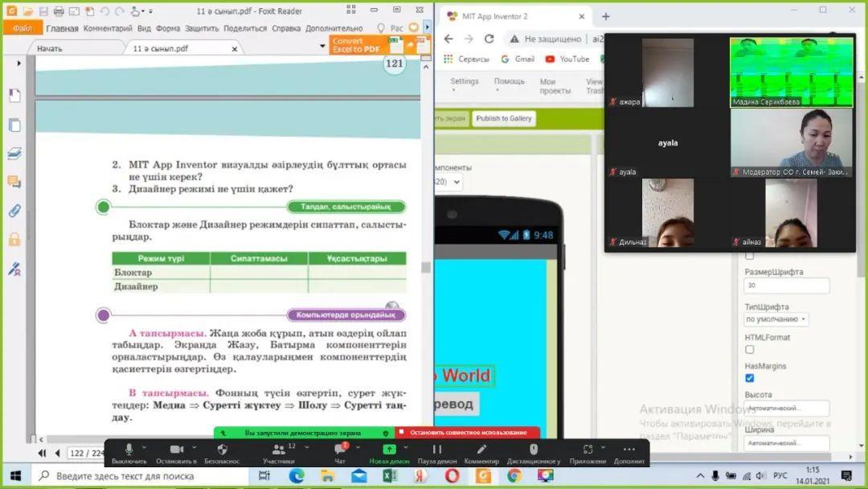Open Zoom Security shield icon
The image size is (868, 489).
pyautogui.click(x=222, y=449)
